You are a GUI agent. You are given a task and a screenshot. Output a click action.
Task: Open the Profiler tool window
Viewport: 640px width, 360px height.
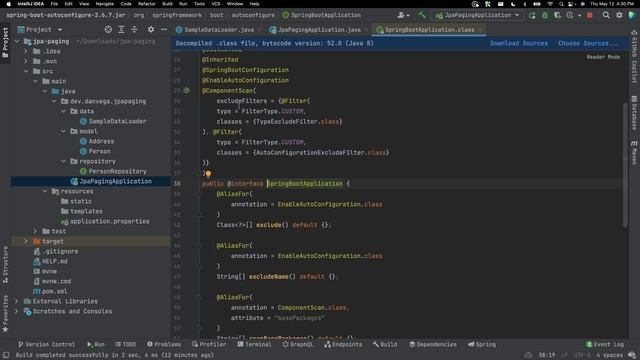click(209, 344)
